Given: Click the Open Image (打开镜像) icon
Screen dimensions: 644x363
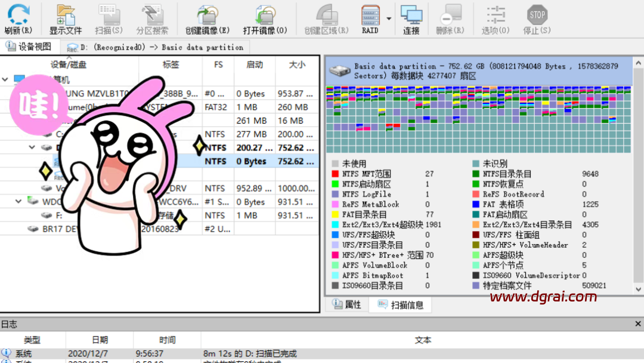Looking at the screenshot, I should (x=265, y=15).
